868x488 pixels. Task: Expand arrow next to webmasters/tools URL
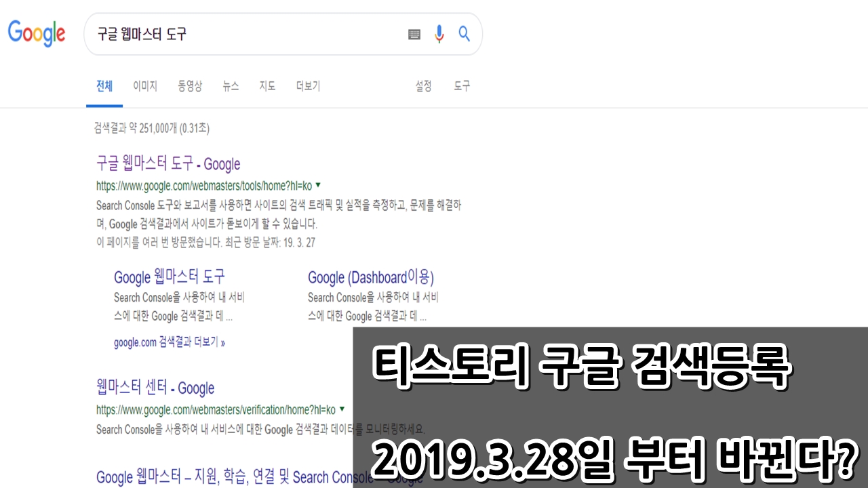(x=318, y=185)
